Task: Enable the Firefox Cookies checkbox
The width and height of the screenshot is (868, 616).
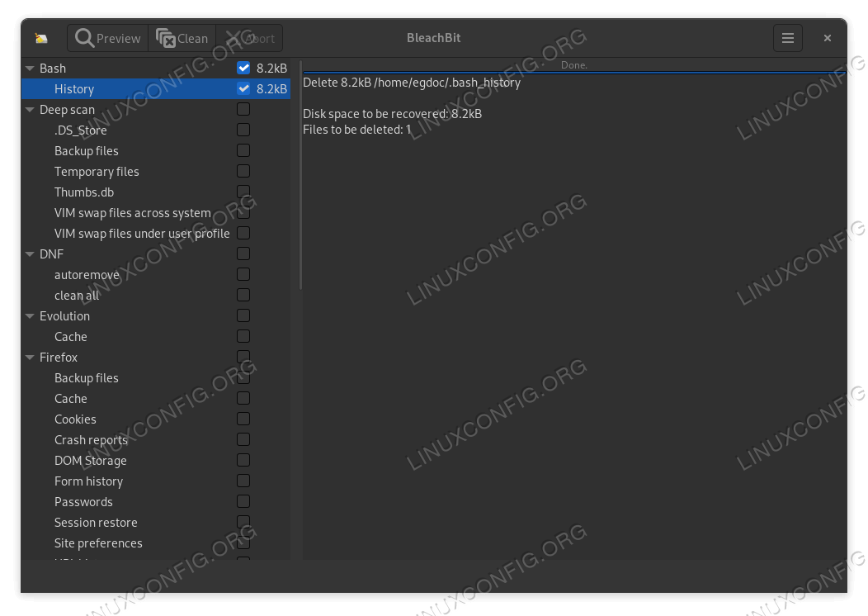Action: click(x=243, y=419)
